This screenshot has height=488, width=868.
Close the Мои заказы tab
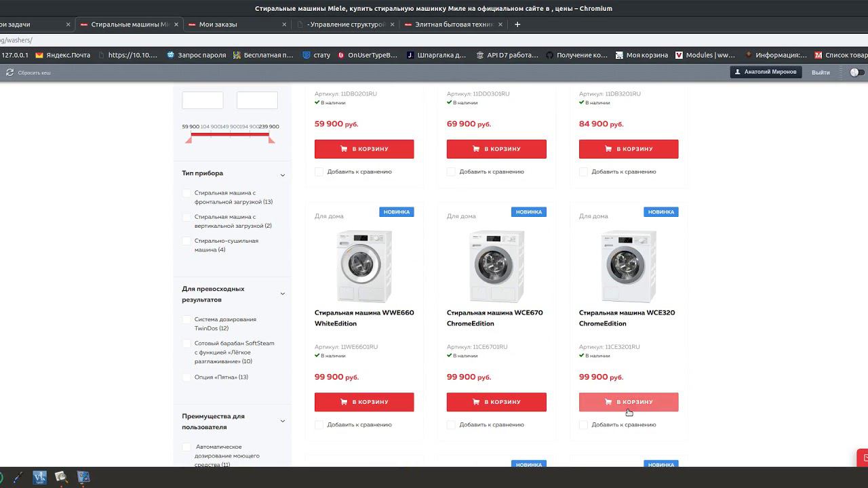pyautogui.click(x=285, y=24)
